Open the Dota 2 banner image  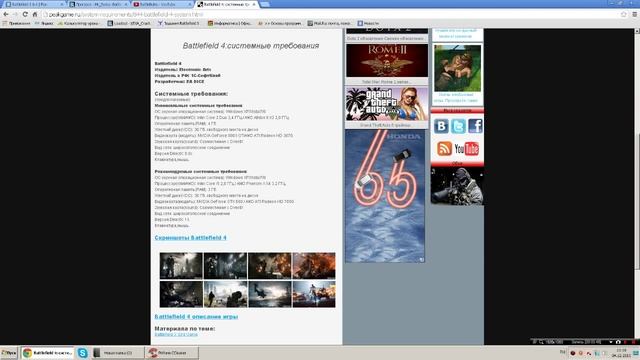tap(387, 31)
